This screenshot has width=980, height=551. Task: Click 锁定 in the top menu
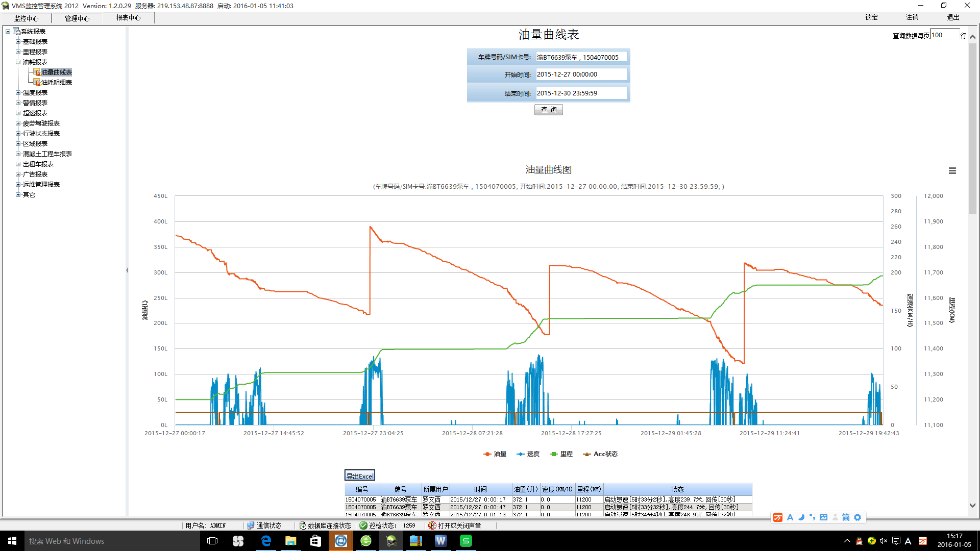tap(871, 17)
